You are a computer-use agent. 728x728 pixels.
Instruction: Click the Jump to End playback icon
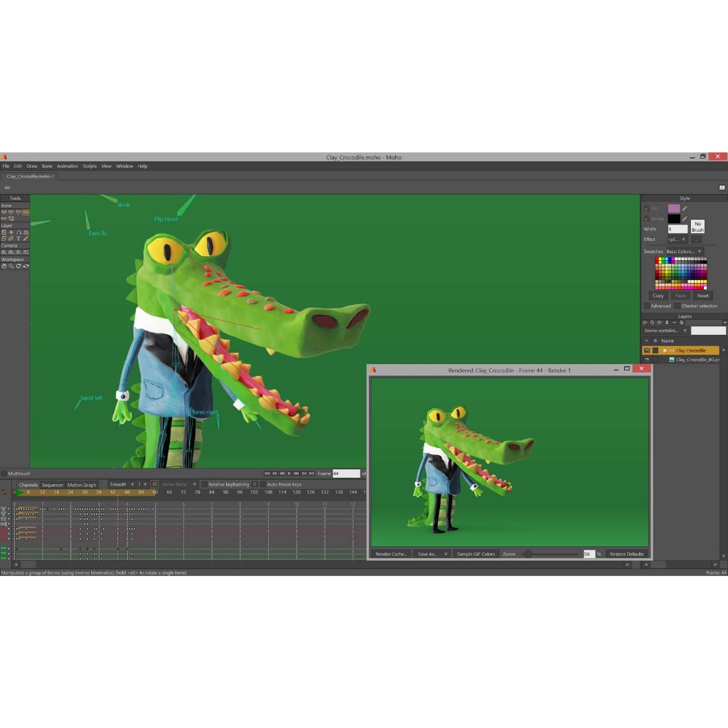pyautogui.click(x=311, y=473)
